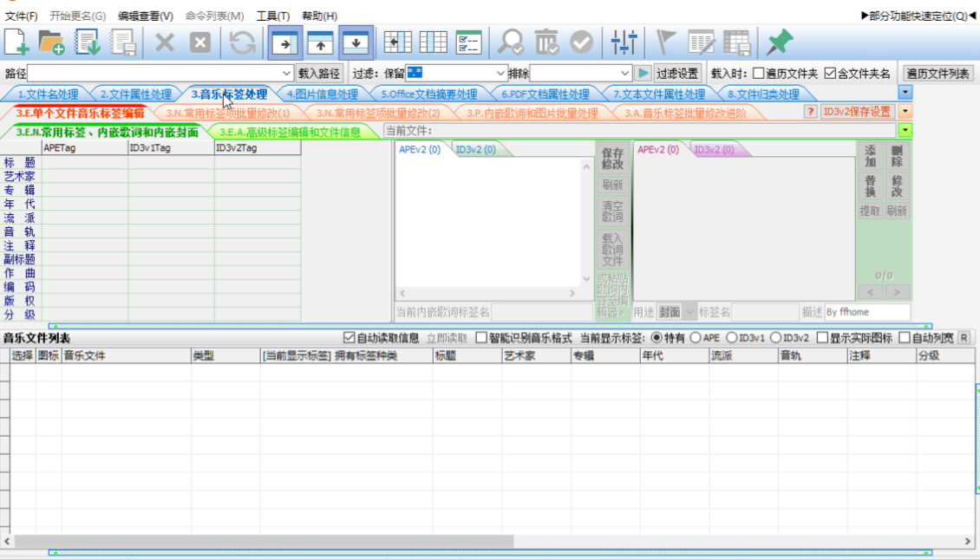Open the 工具(T) menu
980x559 pixels.
(273, 16)
